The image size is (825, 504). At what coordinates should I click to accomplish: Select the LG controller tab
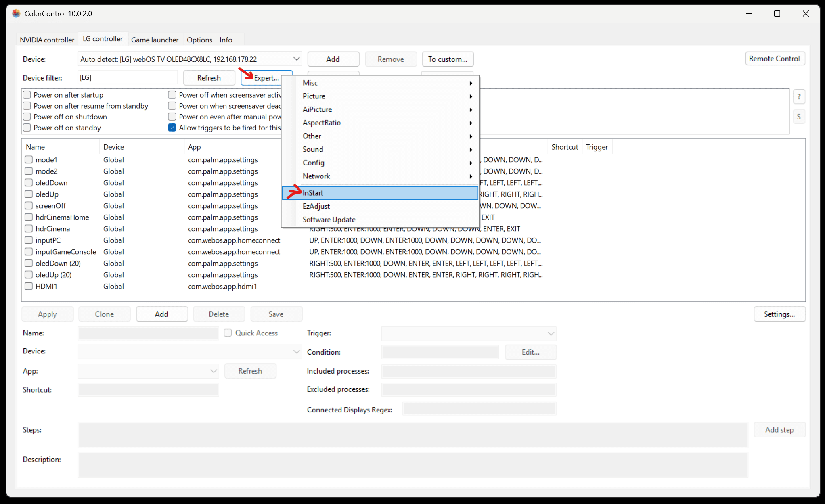pos(103,39)
